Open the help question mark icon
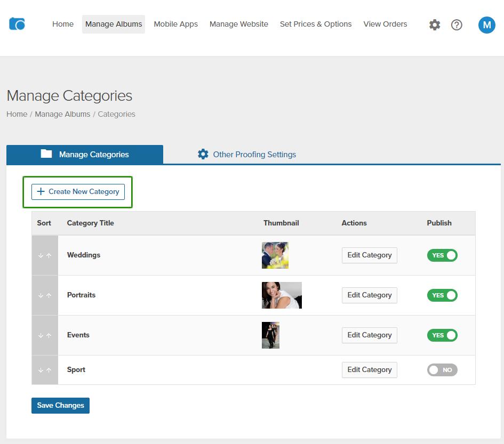This screenshot has width=504, height=444. coord(457,25)
